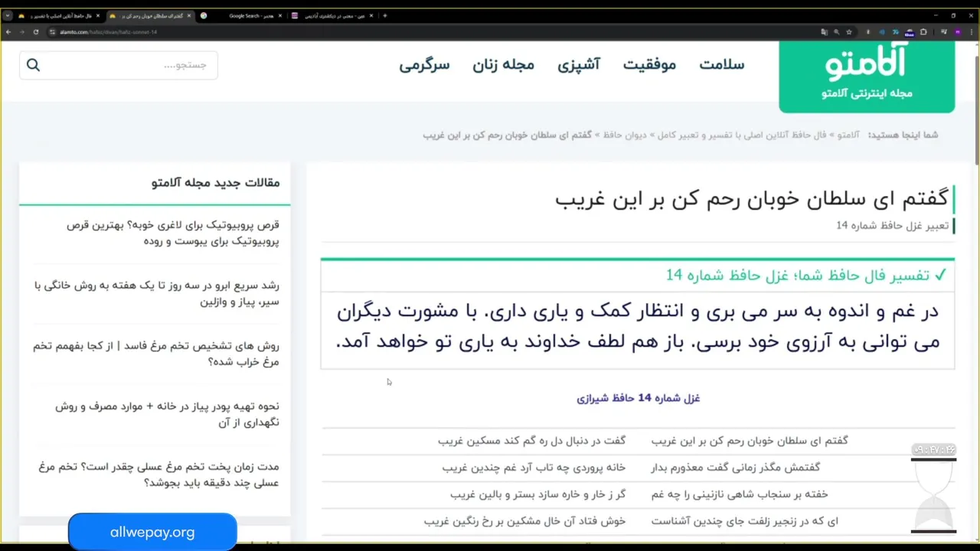Viewport: 980px width, 551px height.
Task: Open the موفقیت menu item
Action: (x=649, y=65)
